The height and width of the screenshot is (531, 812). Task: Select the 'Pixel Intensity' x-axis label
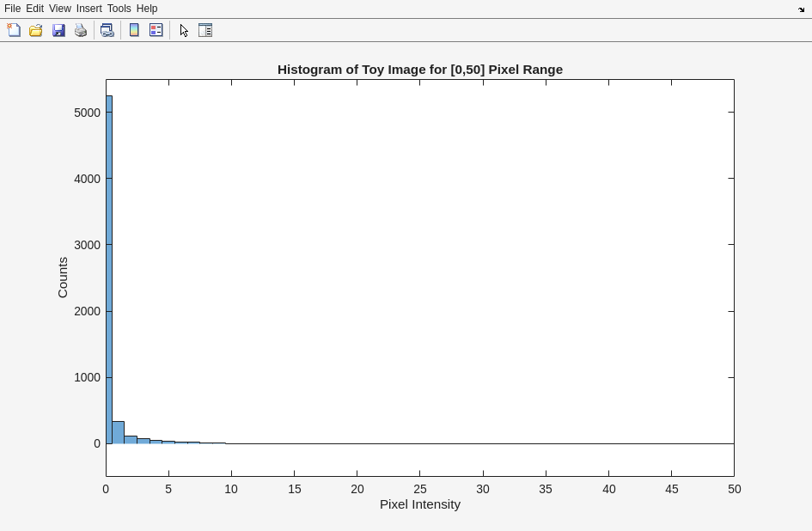tap(419, 504)
